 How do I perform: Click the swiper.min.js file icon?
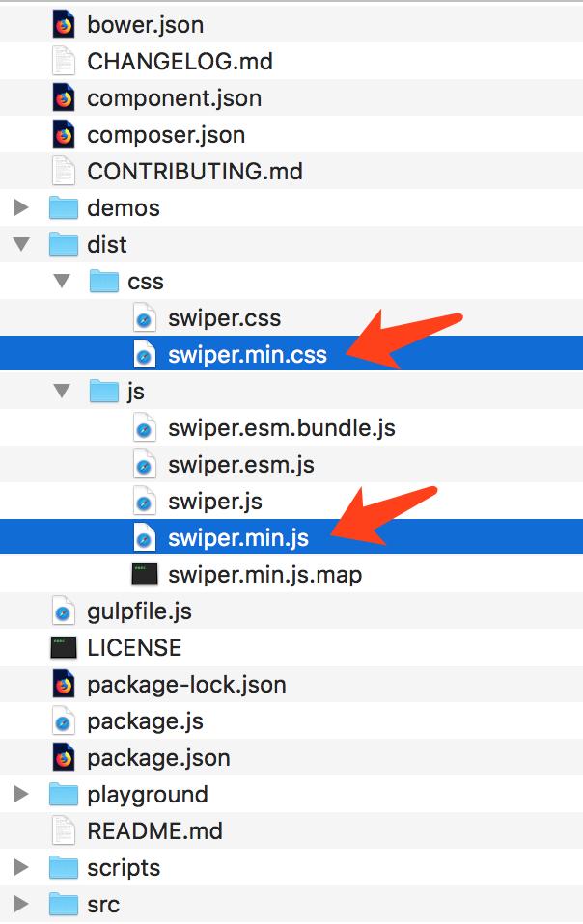pyautogui.click(x=145, y=538)
